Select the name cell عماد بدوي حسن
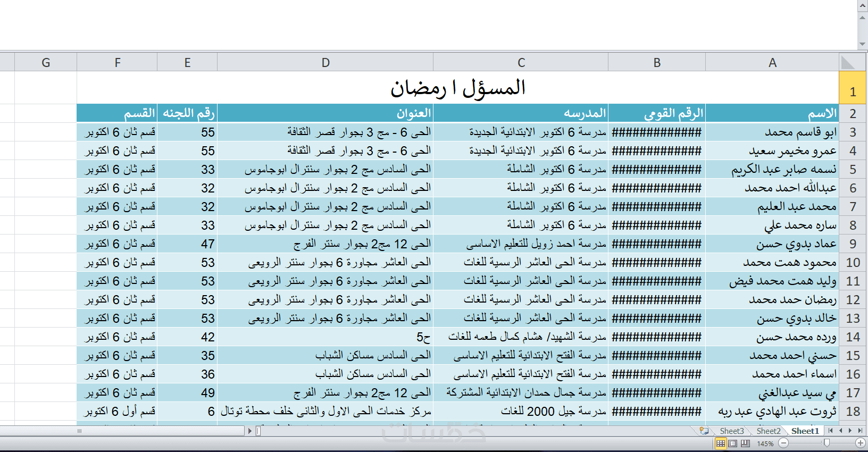 772,244
